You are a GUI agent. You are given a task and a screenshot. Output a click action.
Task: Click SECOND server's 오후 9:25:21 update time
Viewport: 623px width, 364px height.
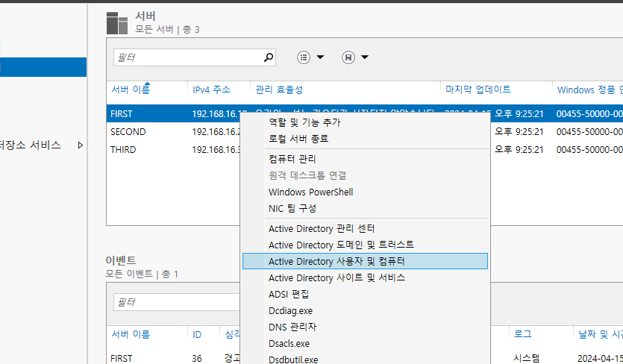point(519,131)
